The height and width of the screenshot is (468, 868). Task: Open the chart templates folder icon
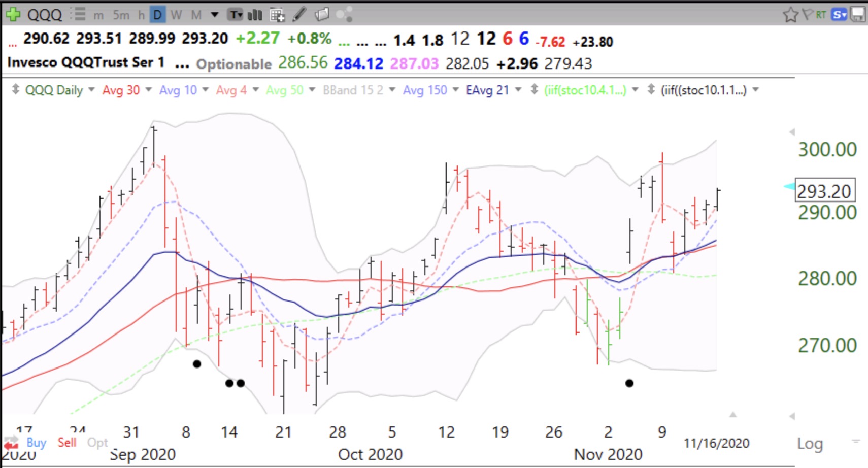pos(322,14)
